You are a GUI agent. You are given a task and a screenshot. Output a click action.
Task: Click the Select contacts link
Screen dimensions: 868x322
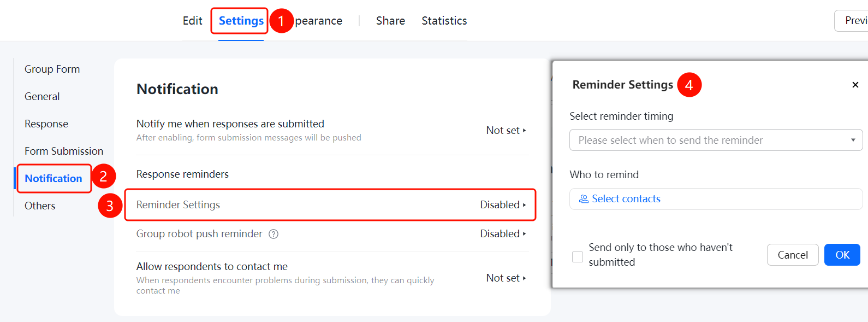pos(620,199)
